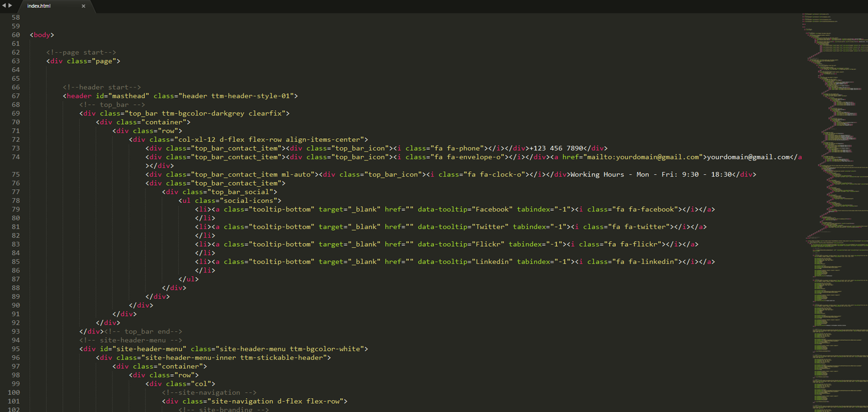
Task: Click line number 87 in the gutter
Action: 16,279
